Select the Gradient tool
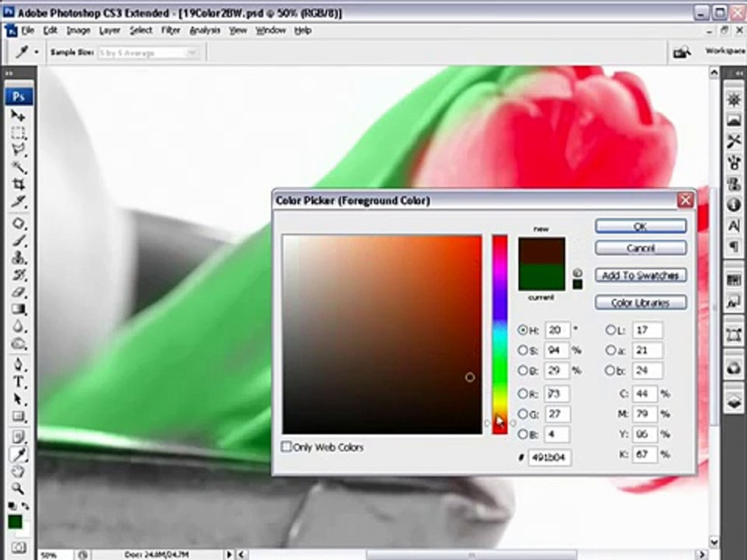Viewport: 747px width, 560px height. (x=18, y=310)
